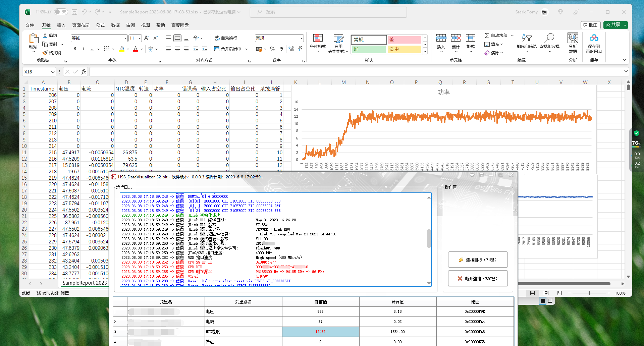Click the 格式刷 format painter
Screen dimensions: 644x346
52,53
